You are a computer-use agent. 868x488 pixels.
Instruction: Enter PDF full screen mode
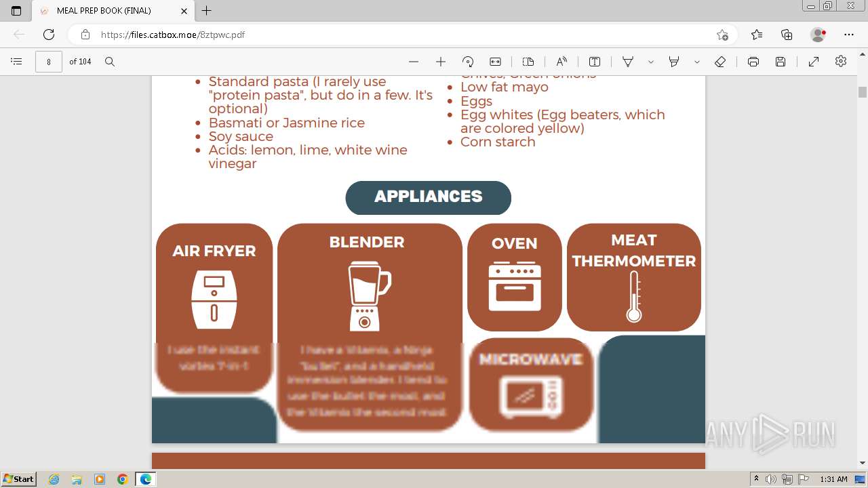point(814,62)
